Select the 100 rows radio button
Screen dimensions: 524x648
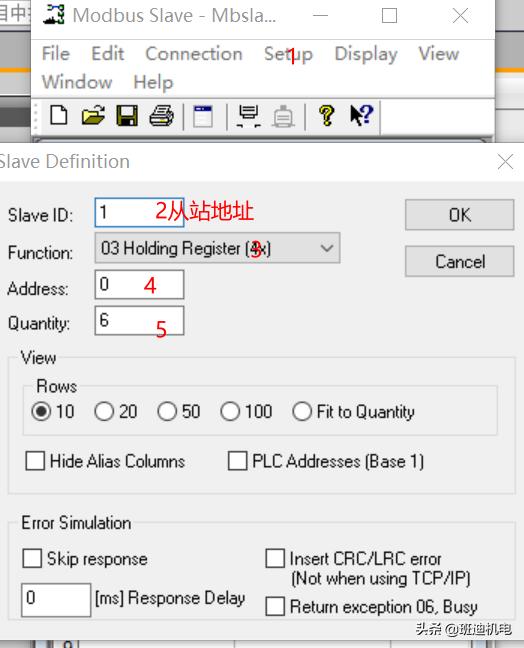point(230,411)
